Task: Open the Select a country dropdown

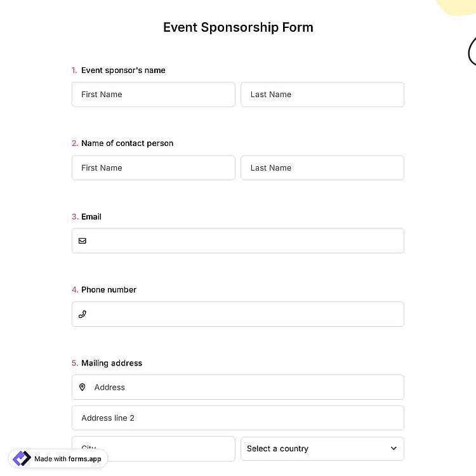Action: [322, 448]
